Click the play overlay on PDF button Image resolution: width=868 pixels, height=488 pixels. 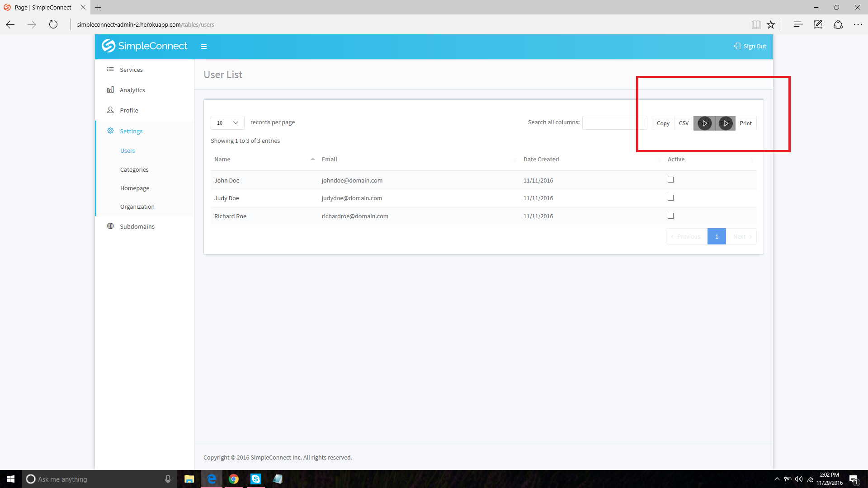[x=726, y=123]
